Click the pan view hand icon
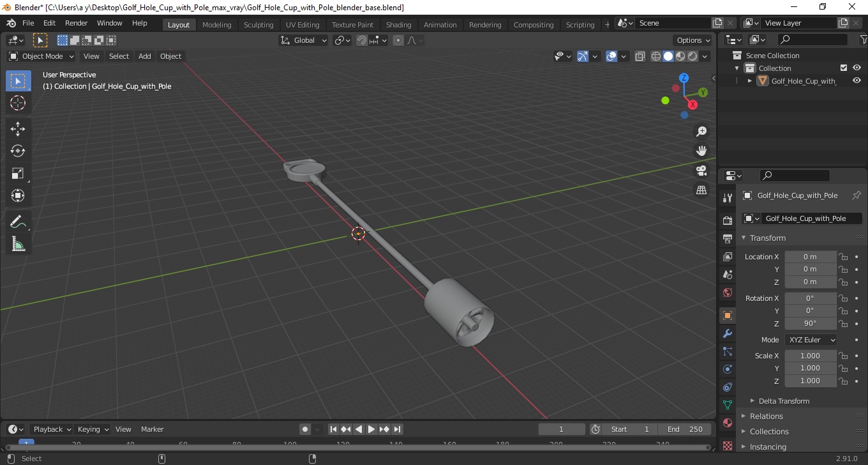 tap(701, 151)
